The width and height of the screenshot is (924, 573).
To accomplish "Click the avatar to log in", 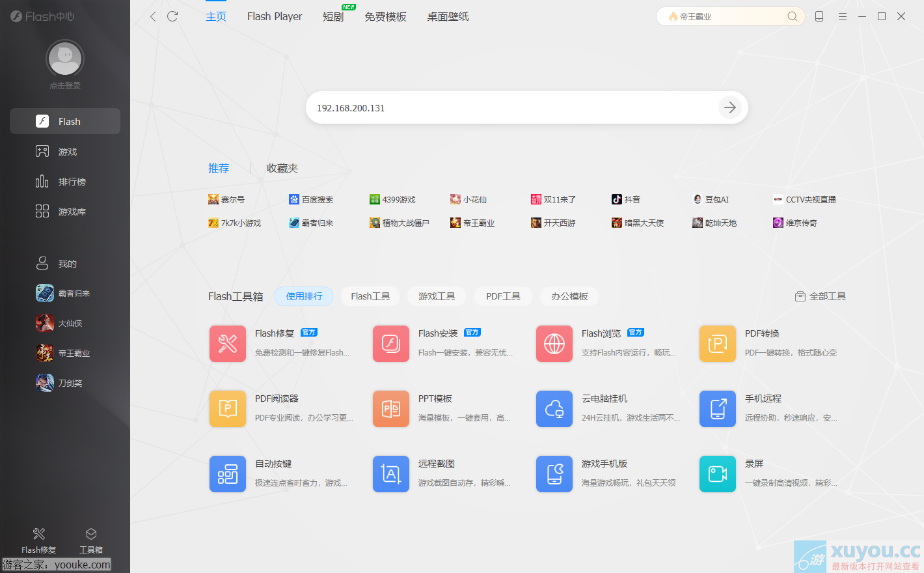I will (x=65, y=59).
